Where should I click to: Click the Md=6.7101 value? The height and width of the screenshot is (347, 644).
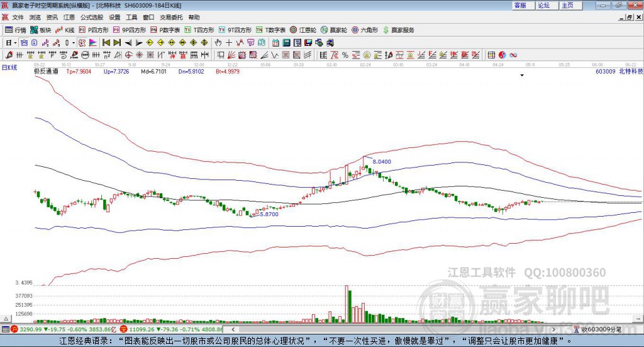pyautogui.click(x=153, y=71)
